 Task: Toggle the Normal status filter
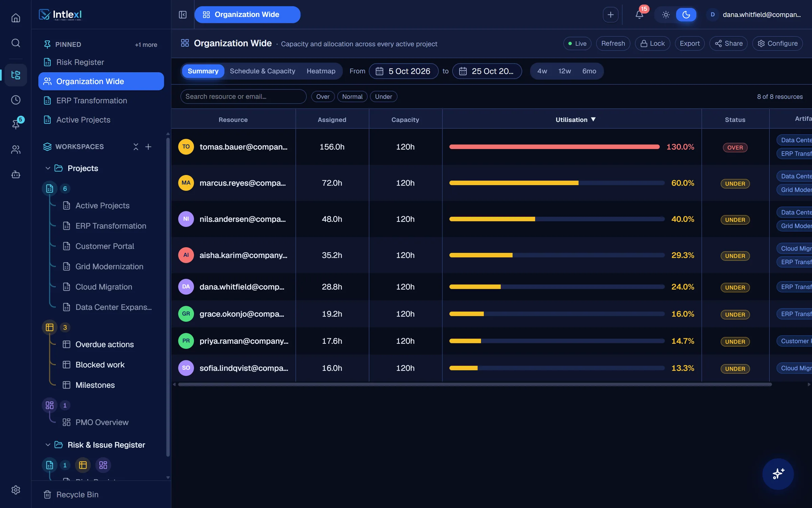352,97
